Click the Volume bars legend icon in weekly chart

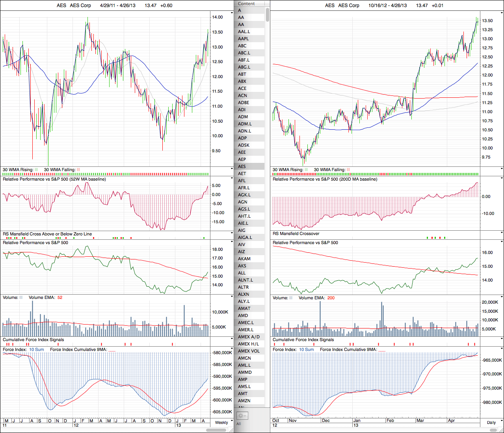click(x=21, y=298)
